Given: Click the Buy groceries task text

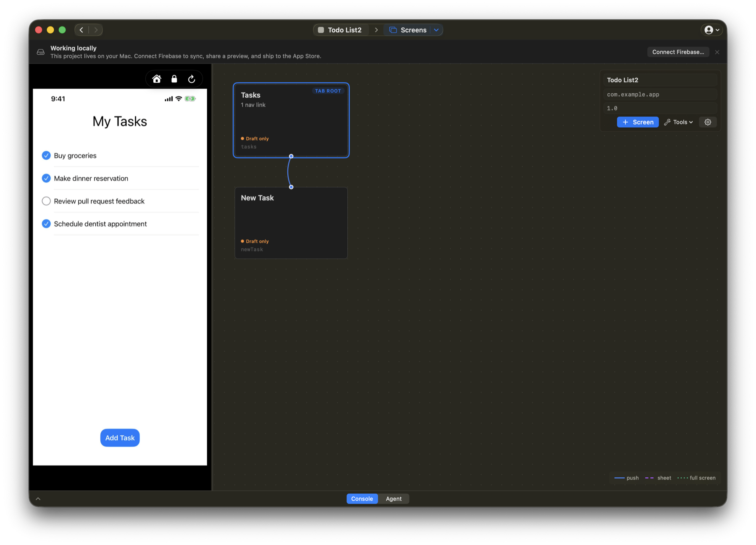Looking at the screenshot, I should click(x=75, y=155).
